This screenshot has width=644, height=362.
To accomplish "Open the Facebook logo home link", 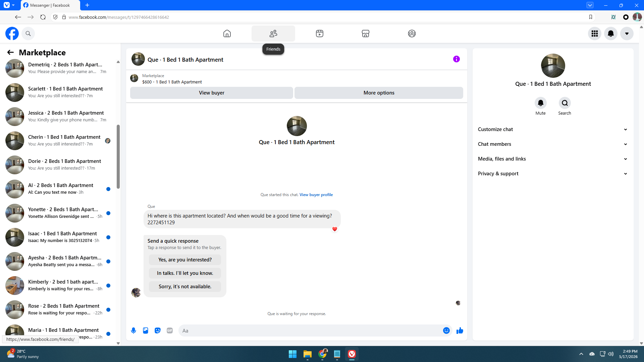I will pyautogui.click(x=12, y=34).
